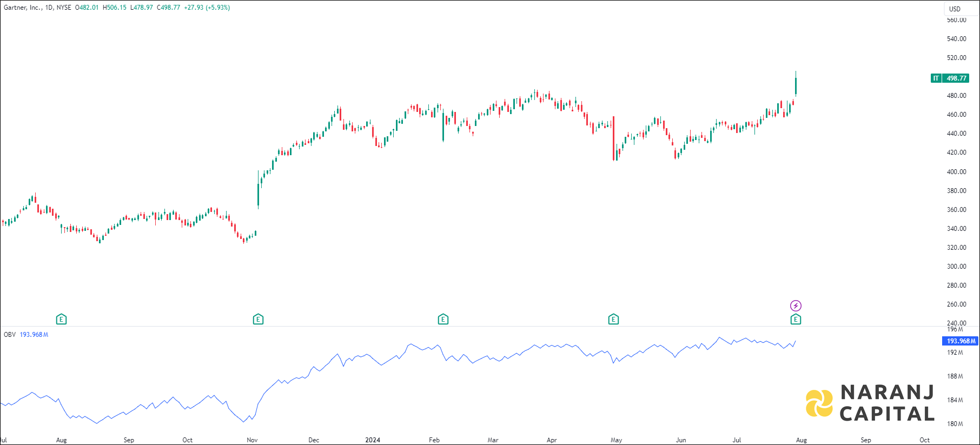980x445 pixels.
Task: Click 180M on the OBV scale
Action: [x=955, y=424]
